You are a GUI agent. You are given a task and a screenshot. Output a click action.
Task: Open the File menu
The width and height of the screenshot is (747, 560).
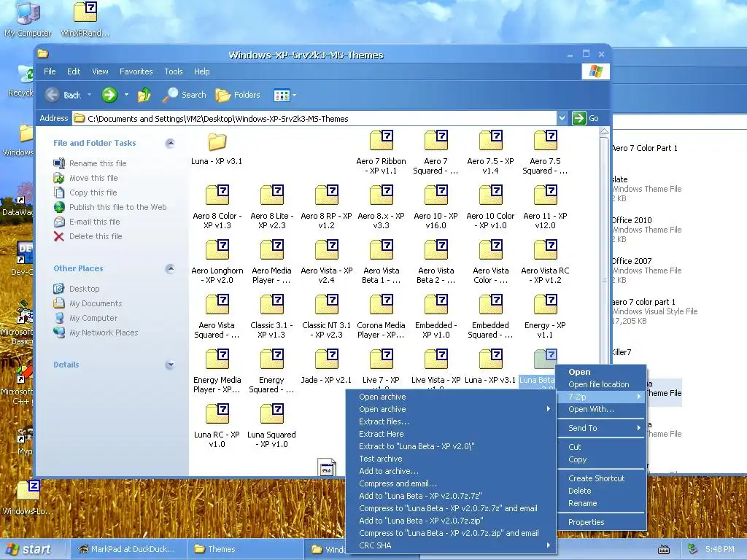pyautogui.click(x=50, y=71)
